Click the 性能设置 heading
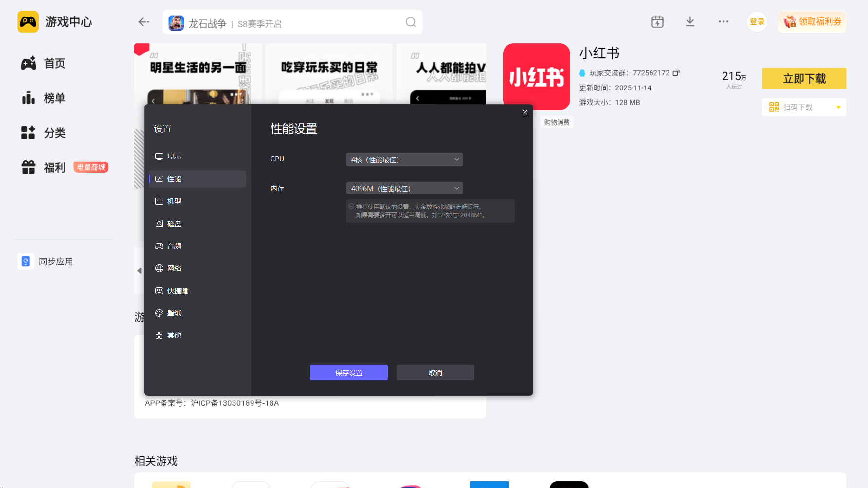The width and height of the screenshot is (868, 488). [294, 129]
